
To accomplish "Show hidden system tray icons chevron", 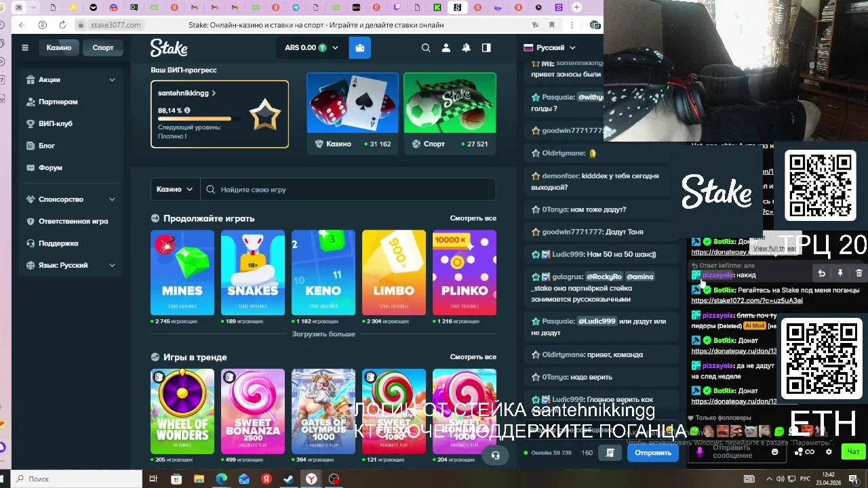I will (769, 479).
